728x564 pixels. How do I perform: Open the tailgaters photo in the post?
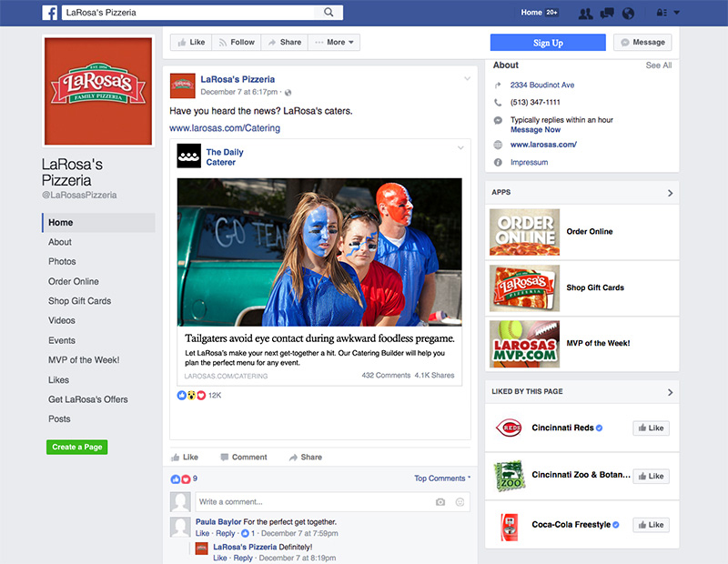pyautogui.click(x=319, y=252)
